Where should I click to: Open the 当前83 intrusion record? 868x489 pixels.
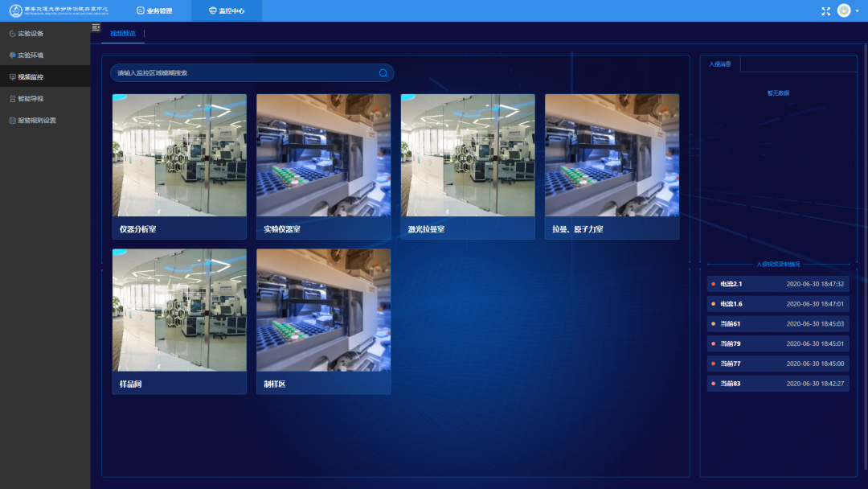tap(778, 384)
